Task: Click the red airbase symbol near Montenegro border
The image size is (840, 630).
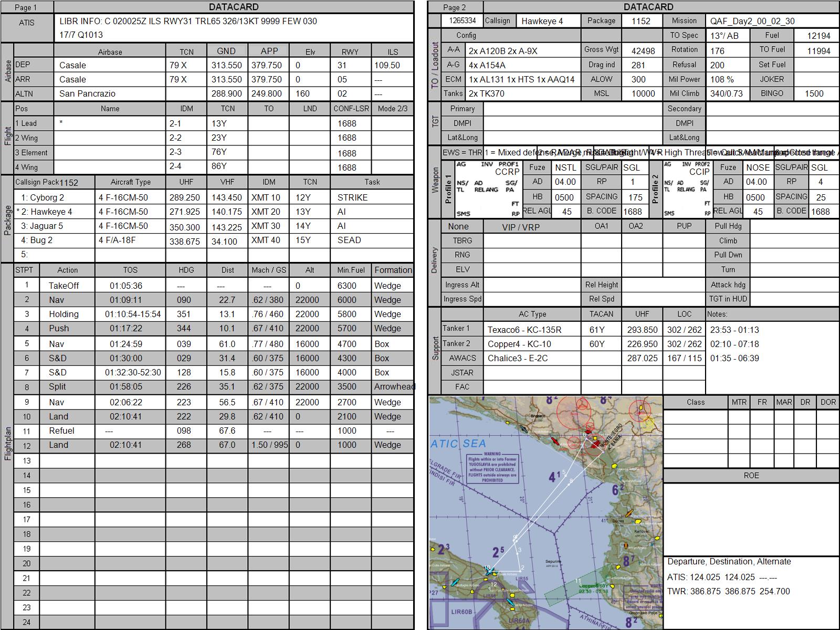Action: pos(595,444)
